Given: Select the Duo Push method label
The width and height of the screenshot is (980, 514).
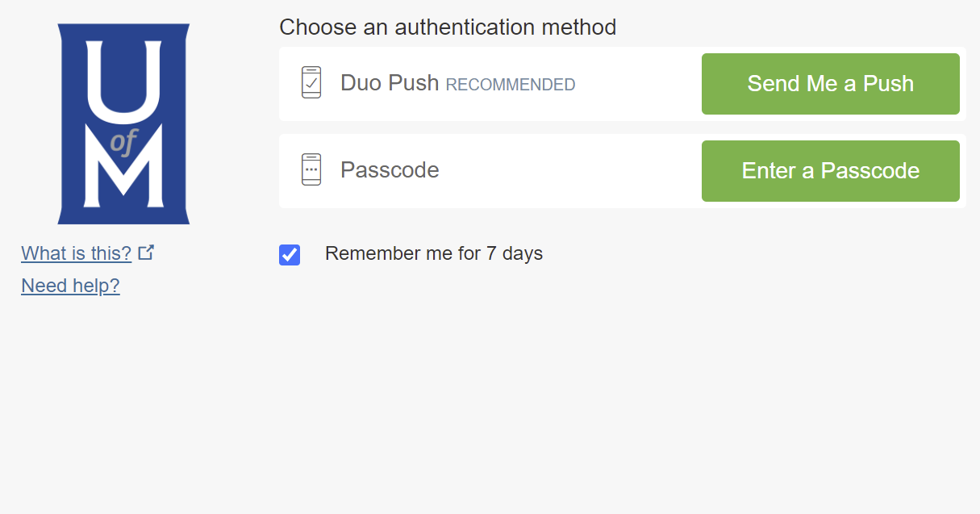Looking at the screenshot, I should coord(390,83).
